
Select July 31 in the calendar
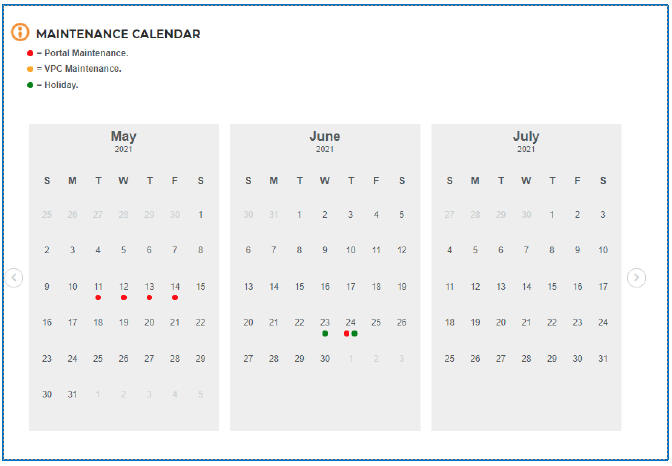point(603,358)
